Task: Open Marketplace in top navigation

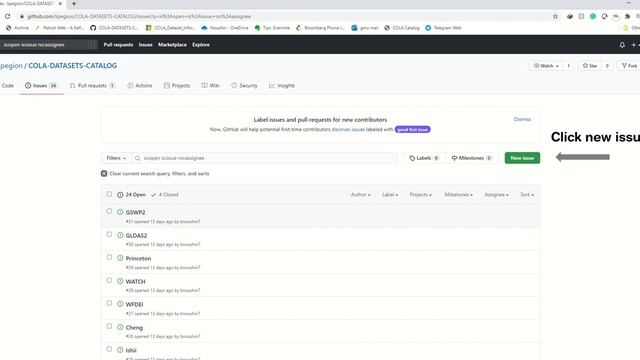Action: tap(172, 45)
